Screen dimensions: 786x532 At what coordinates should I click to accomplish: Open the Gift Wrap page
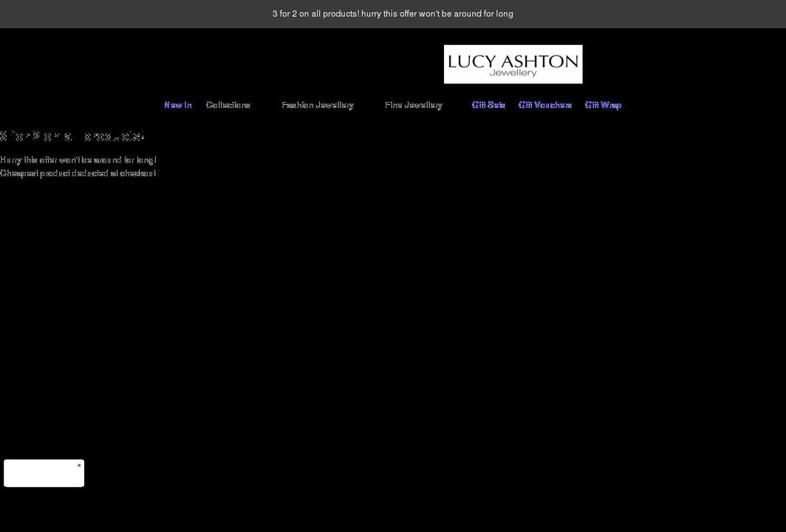pyautogui.click(x=604, y=105)
